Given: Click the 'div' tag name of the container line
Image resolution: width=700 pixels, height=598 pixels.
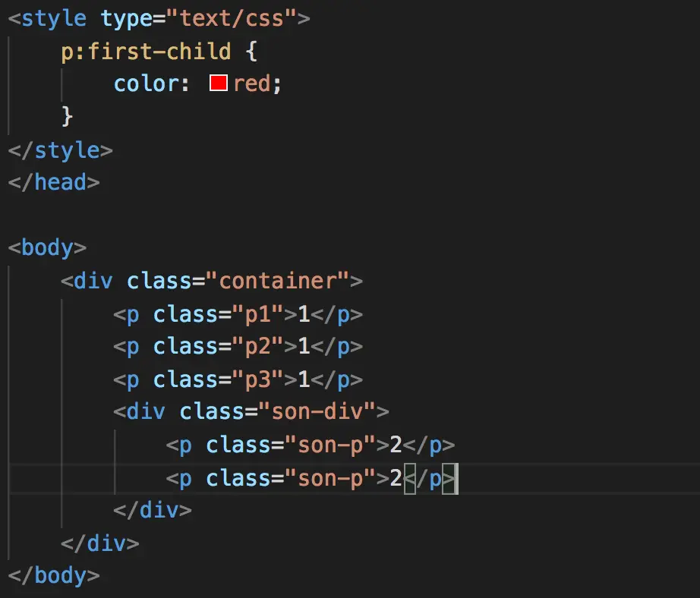Looking at the screenshot, I should click(x=93, y=281).
